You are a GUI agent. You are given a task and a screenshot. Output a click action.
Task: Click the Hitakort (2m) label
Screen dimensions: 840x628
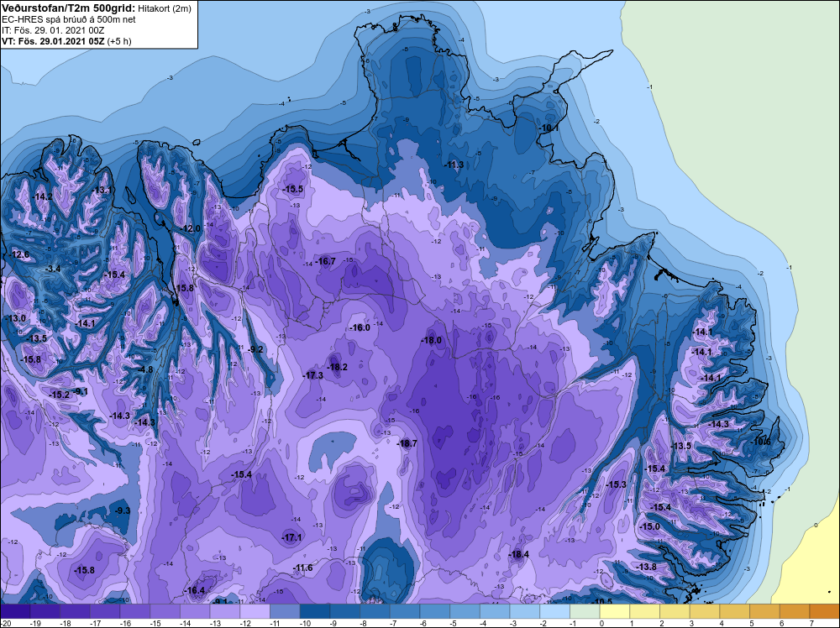click(x=164, y=8)
